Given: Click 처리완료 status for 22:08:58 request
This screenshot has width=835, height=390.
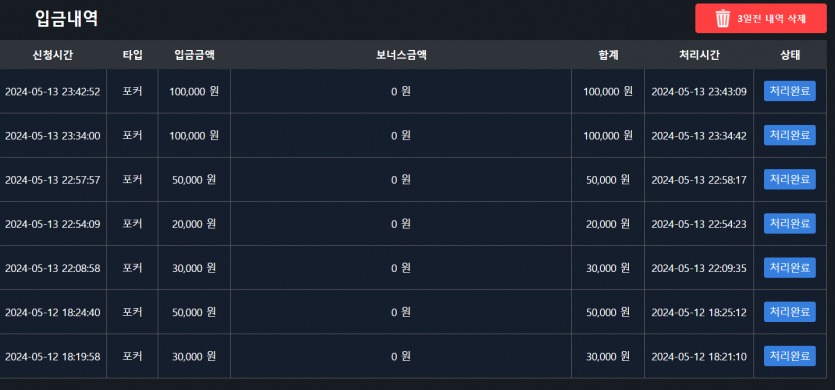Looking at the screenshot, I should [790, 268].
